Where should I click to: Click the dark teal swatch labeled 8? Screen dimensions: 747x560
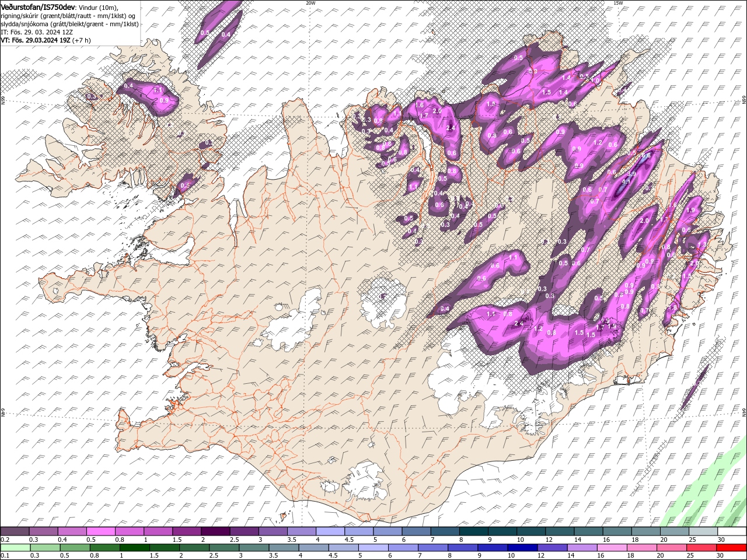pos(473,531)
